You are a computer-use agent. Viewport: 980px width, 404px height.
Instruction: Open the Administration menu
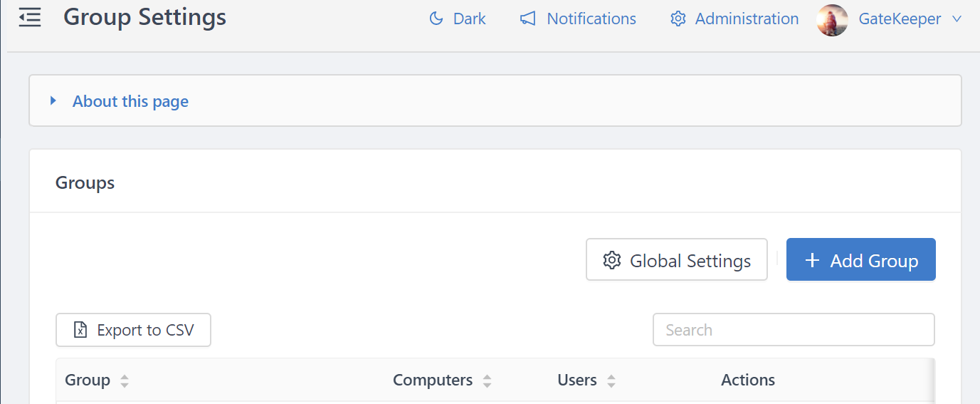point(746,19)
